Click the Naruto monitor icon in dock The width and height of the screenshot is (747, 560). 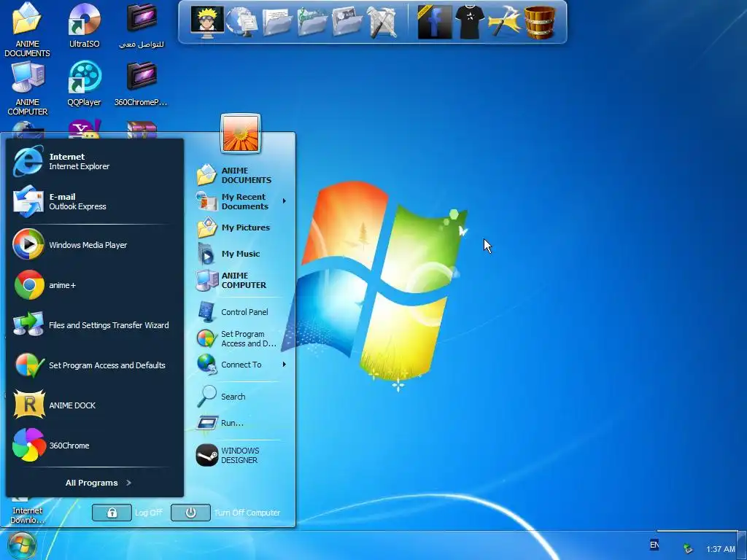coord(207,21)
